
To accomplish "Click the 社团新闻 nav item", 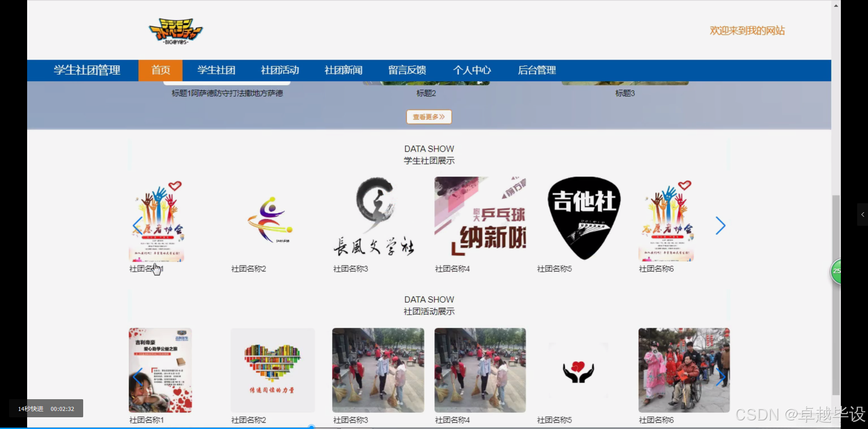I will click(343, 70).
